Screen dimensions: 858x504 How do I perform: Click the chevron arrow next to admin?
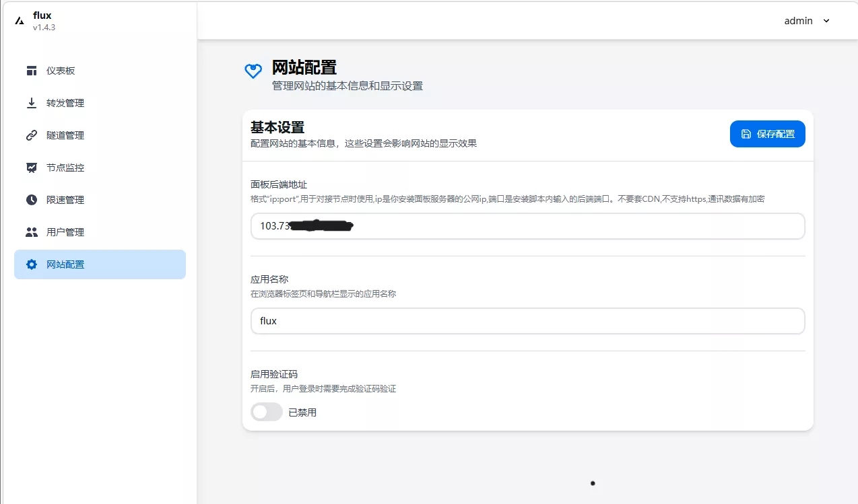coord(826,21)
